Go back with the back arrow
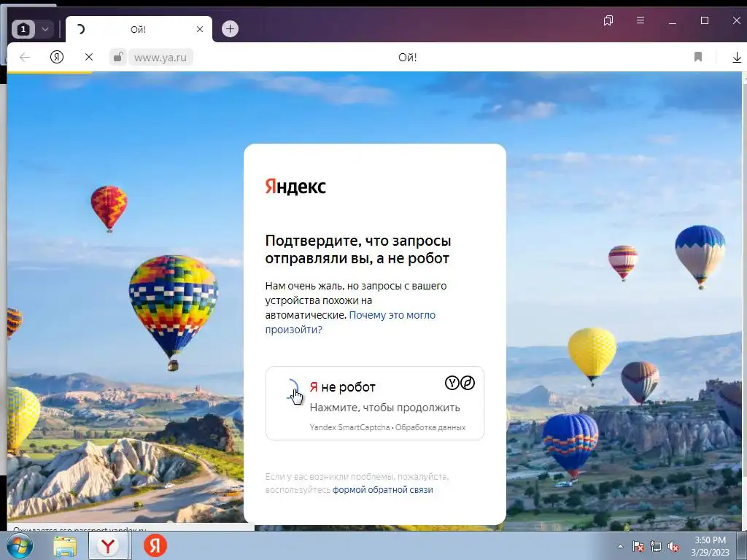This screenshot has width=747, height=560. [25, 58]
